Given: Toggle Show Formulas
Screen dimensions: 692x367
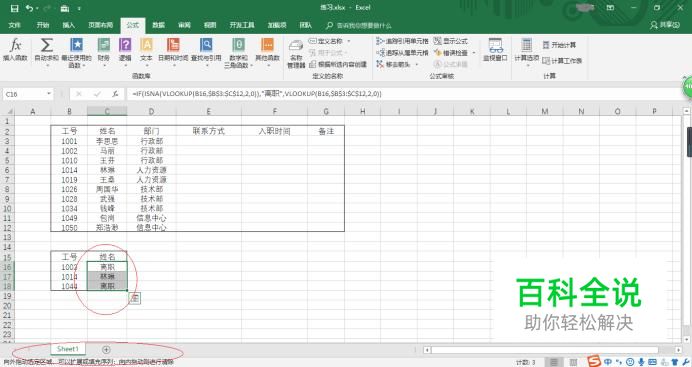Looking at the screenshot, I should 451,41.
